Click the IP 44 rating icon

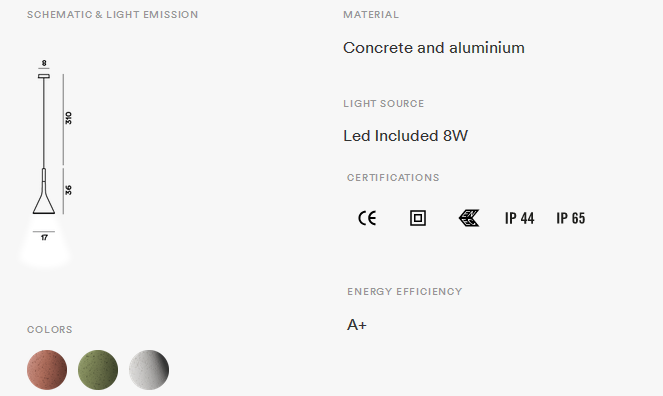pyautogui.click(x=520, y=218)
